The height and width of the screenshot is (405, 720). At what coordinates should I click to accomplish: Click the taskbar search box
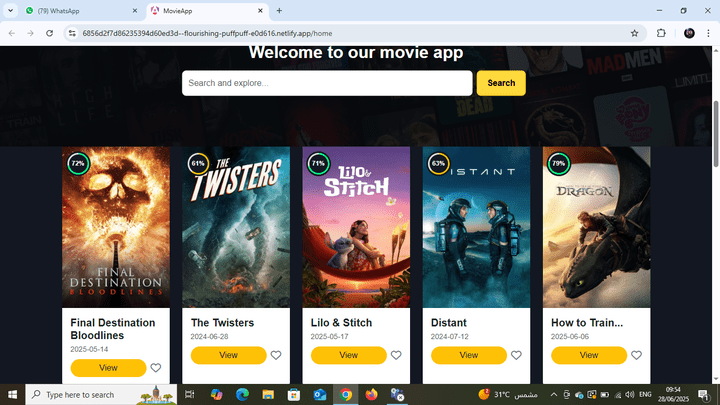[x=101, y=394]
